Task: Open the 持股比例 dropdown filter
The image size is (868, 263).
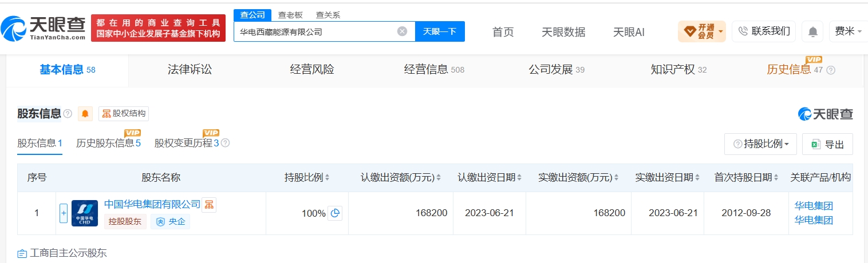Action: point(760,144)
